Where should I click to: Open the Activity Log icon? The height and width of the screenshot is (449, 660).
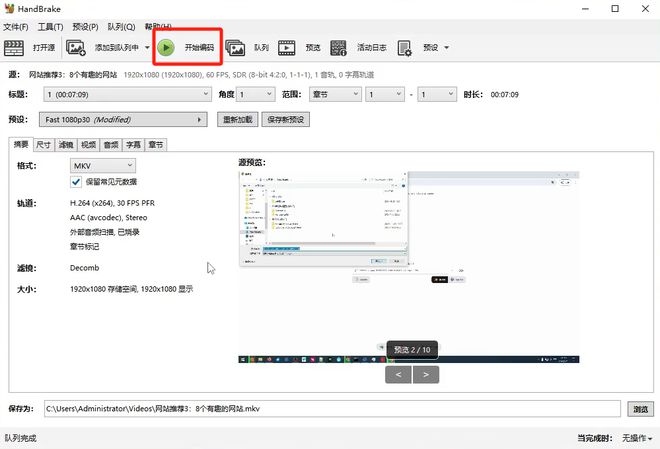pyautogui.click(x=338, y=48)
